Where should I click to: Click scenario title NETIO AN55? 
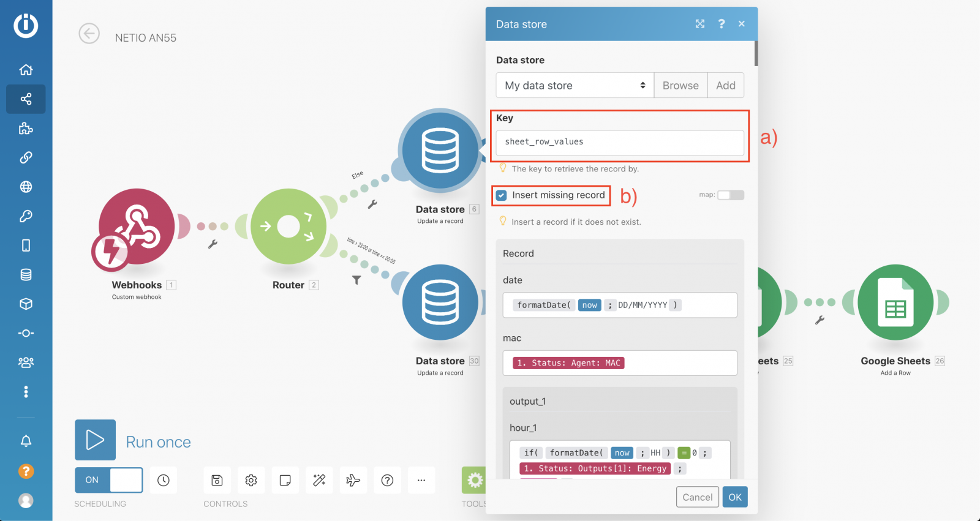(146, 38)
